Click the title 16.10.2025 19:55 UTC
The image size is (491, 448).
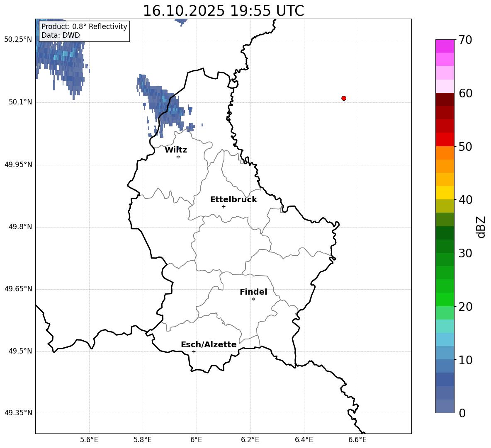pyautogui.click(x=224, y=11)
